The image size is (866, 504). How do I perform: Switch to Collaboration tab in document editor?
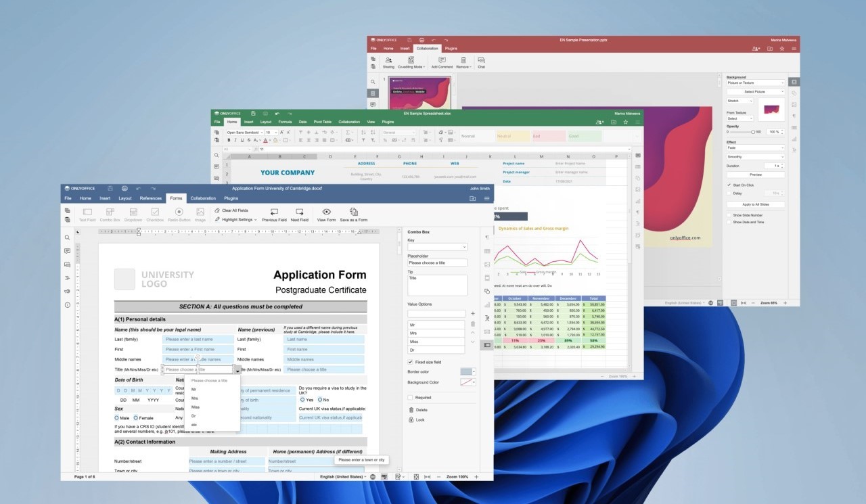pyautogui.click(x=203, y=198)
